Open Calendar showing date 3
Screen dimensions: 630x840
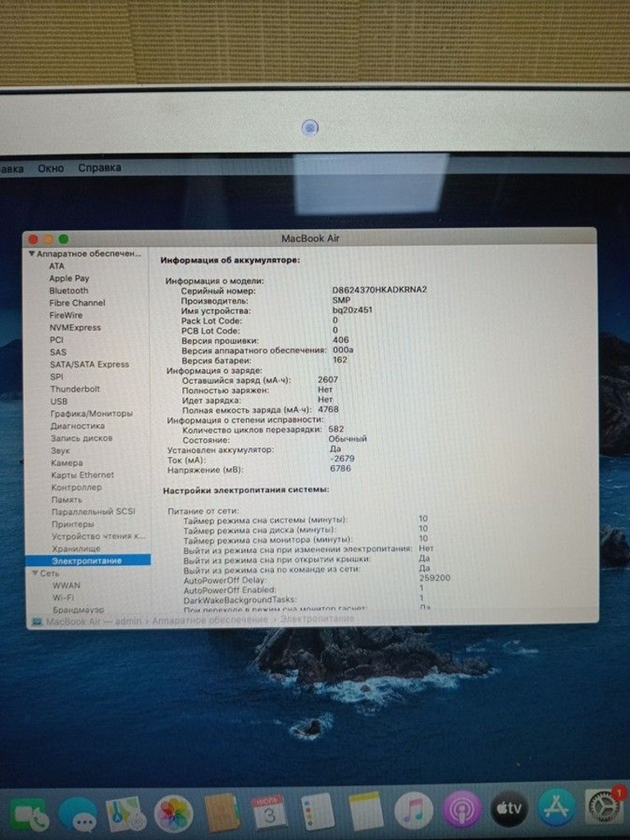(269, 812)
